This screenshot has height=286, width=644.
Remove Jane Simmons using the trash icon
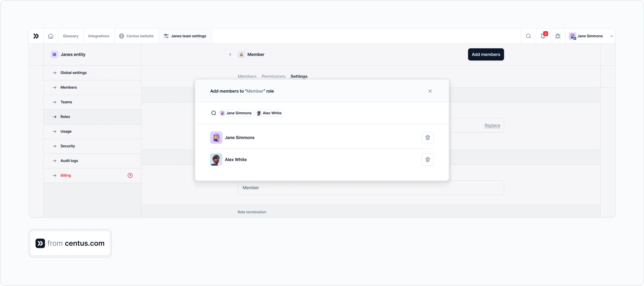[428, 138]
